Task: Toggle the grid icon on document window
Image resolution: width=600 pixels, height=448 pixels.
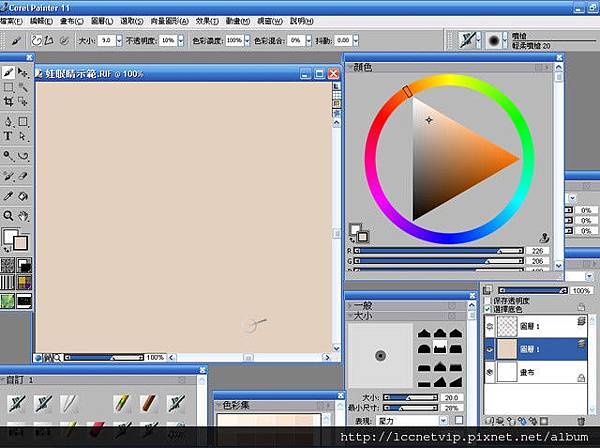Action: point(337,95)
